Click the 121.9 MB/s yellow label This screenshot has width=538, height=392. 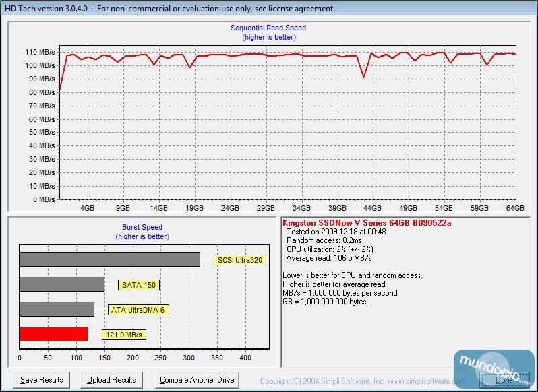click(x=124, y=335)
